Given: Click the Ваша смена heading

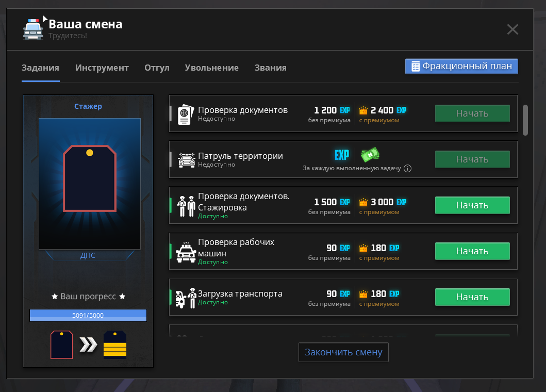Looking at the screenshot, I should point(85,24).
